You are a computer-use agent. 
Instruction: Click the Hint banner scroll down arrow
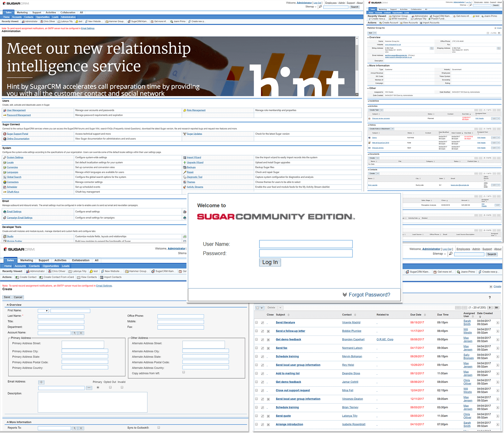pyautogui.click(x=357, y=94)
